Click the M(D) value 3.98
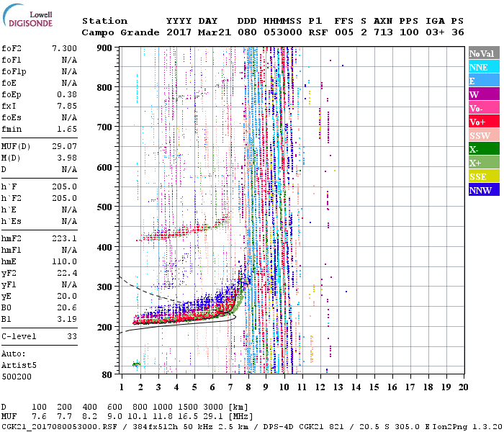The image size is (504, 432). pos(67,158)
